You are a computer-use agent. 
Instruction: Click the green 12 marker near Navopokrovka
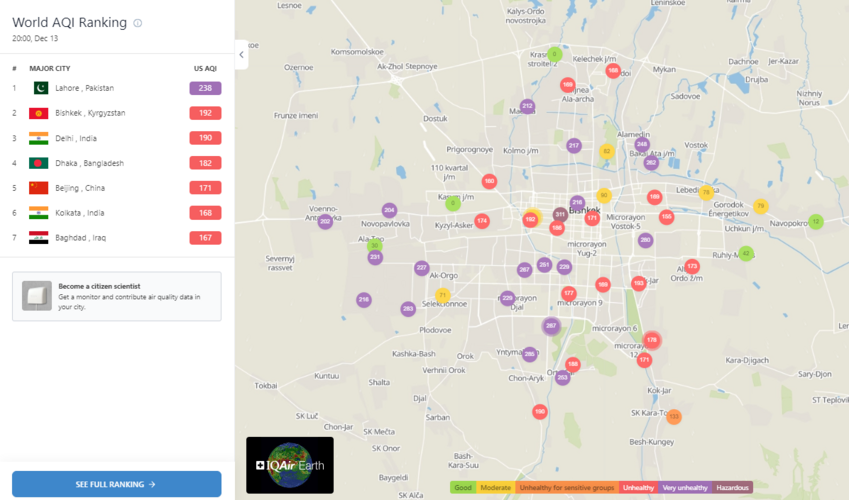[x=816, y=222]
